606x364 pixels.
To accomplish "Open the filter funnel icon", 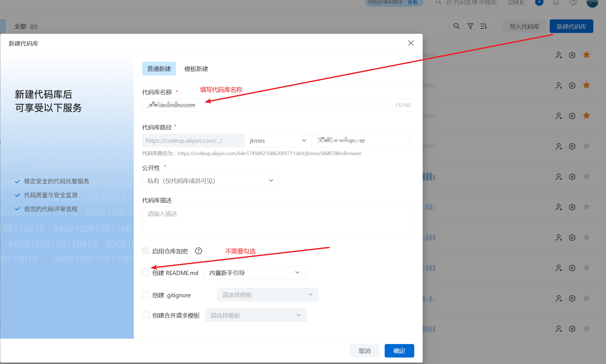I will [x=470, y=26].
